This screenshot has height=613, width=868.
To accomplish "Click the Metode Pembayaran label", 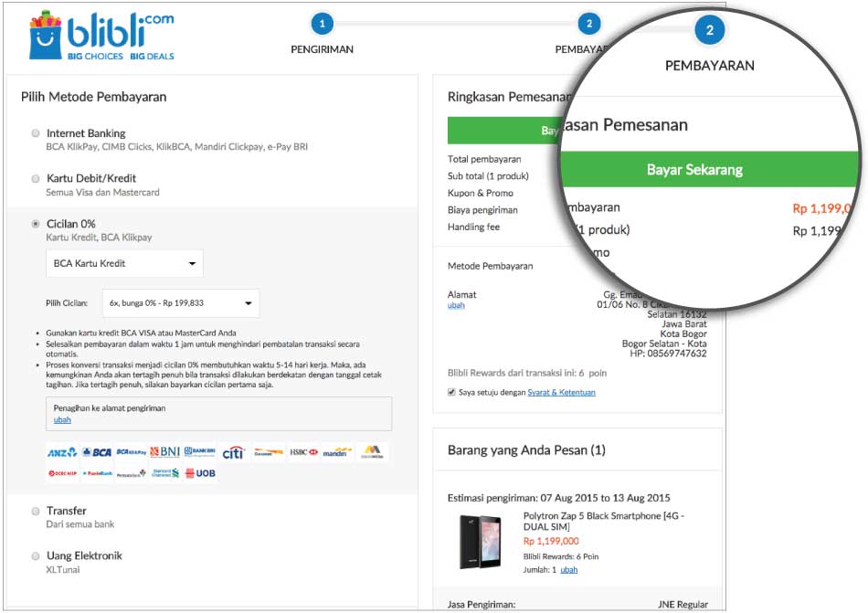I will click(x=491, y=266).
